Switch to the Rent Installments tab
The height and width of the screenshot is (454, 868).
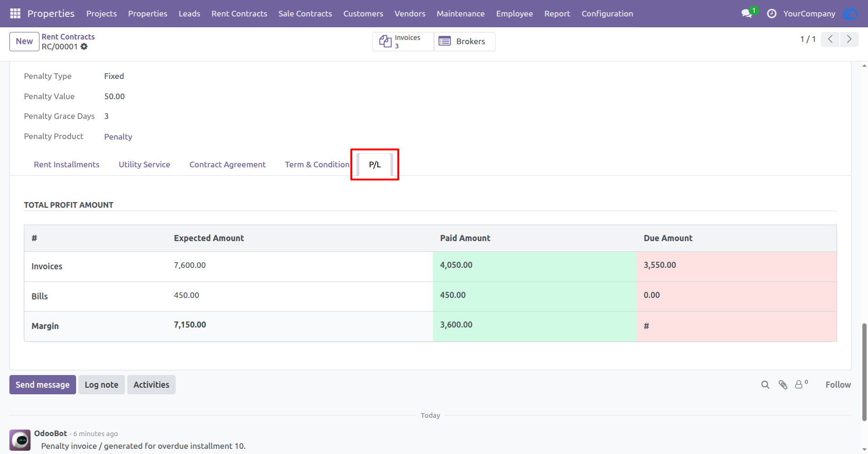point(67,164)
